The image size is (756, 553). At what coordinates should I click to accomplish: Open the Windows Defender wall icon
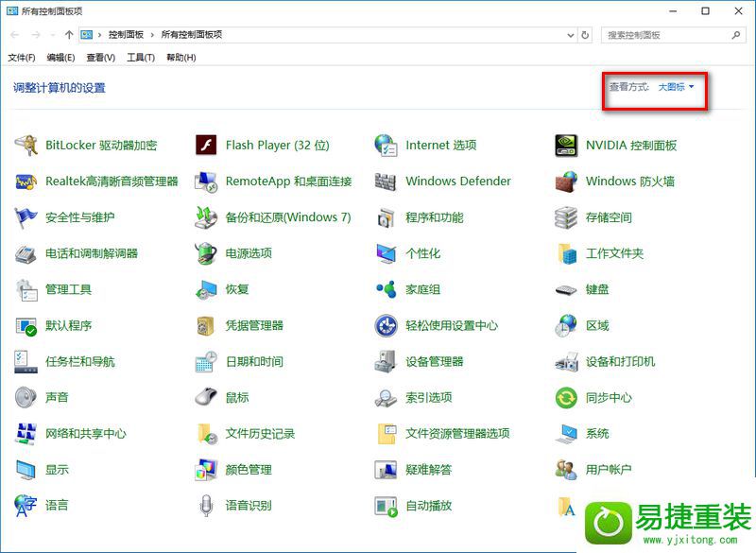(386, 181)
